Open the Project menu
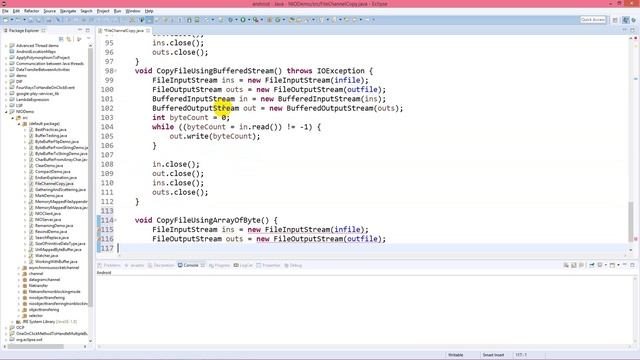640x360 pixels. click(x=103, y=11)
